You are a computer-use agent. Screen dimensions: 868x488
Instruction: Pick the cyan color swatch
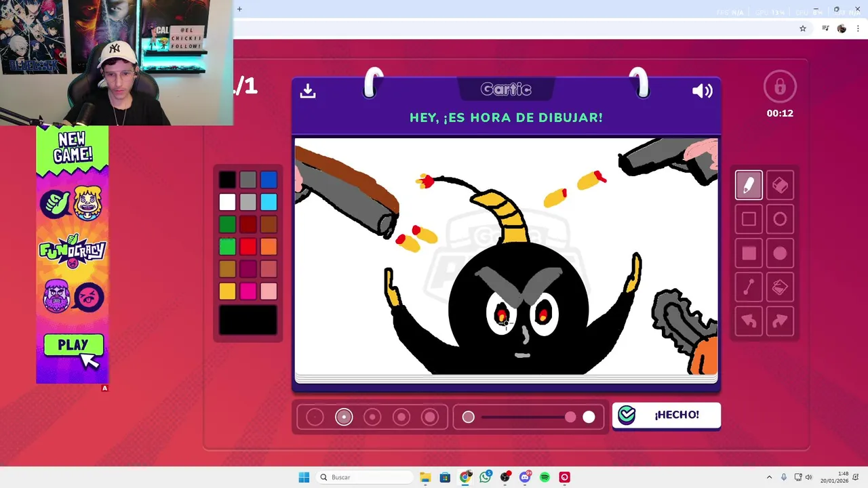269,202
